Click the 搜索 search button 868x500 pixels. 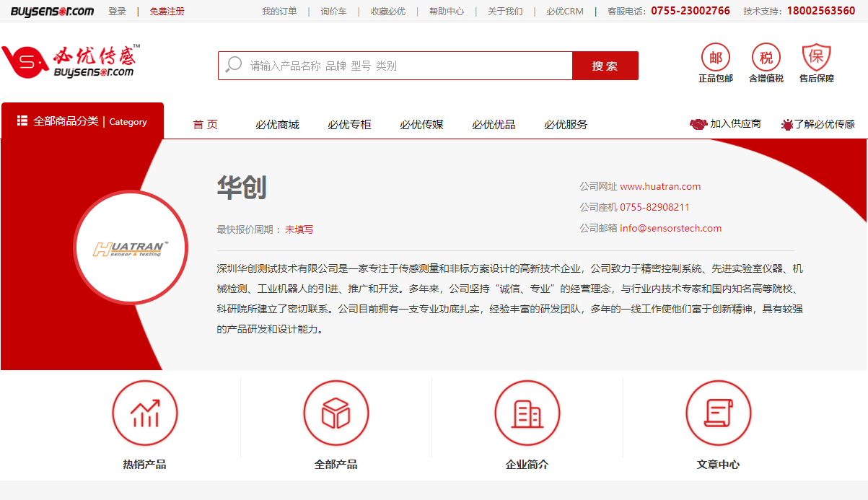point(605,66)
